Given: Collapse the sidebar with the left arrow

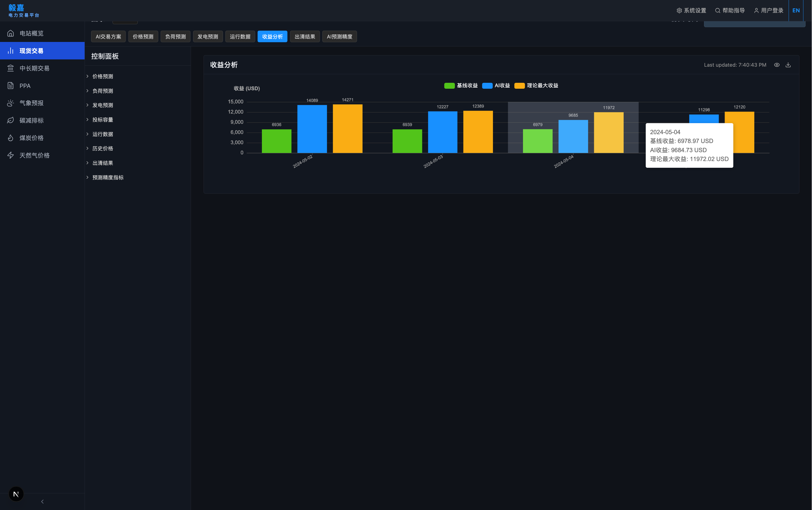Looking at the screenshot, I should (42, 502).
